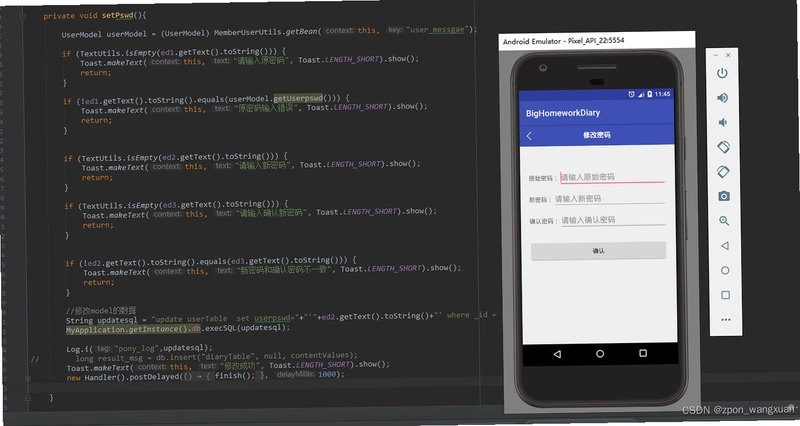The height and width of the screenshot is (426, 800).
Task: Tap the 确认 button in the app
Action: 598,250
